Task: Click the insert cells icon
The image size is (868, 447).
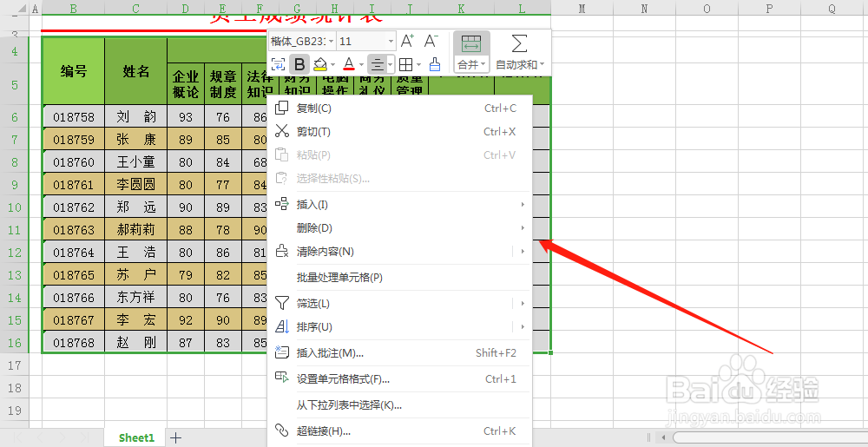Action: click(x=282, y=204)
